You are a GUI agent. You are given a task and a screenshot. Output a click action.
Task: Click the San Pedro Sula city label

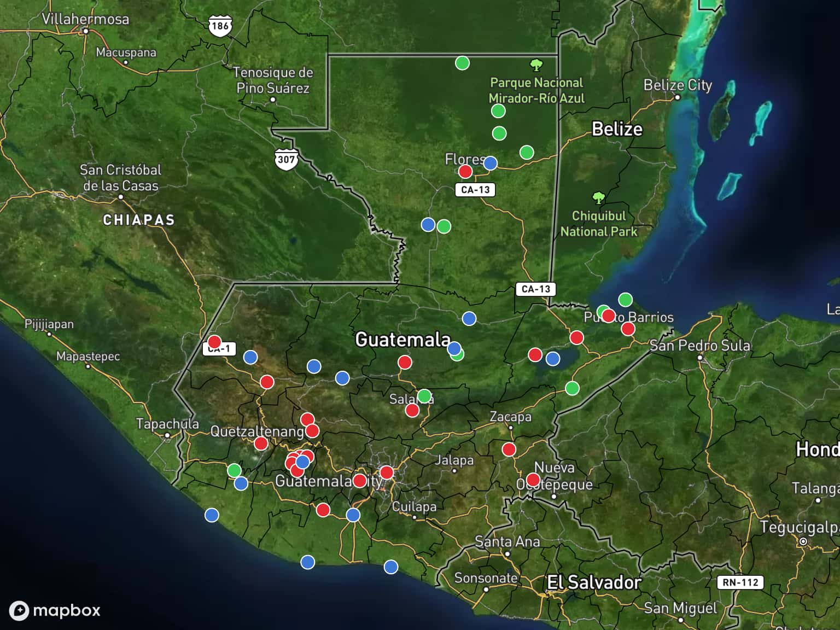click(700, 346)
